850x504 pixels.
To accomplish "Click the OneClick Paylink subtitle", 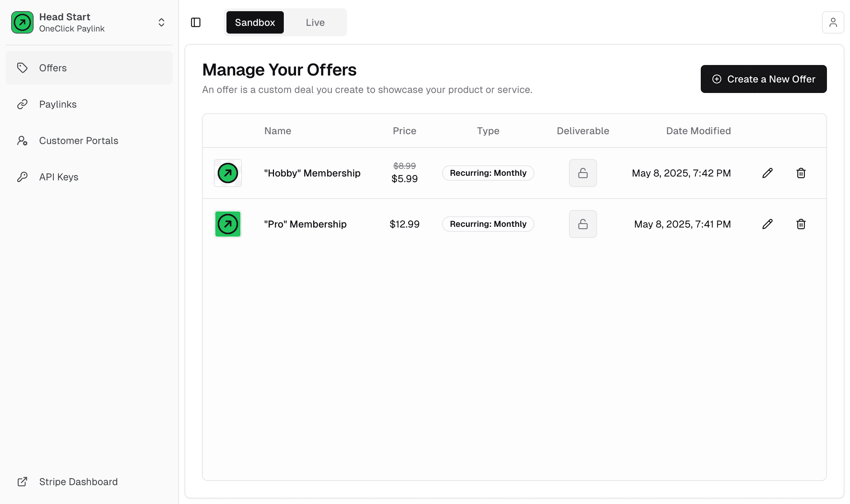I will (x=72, y=29).
